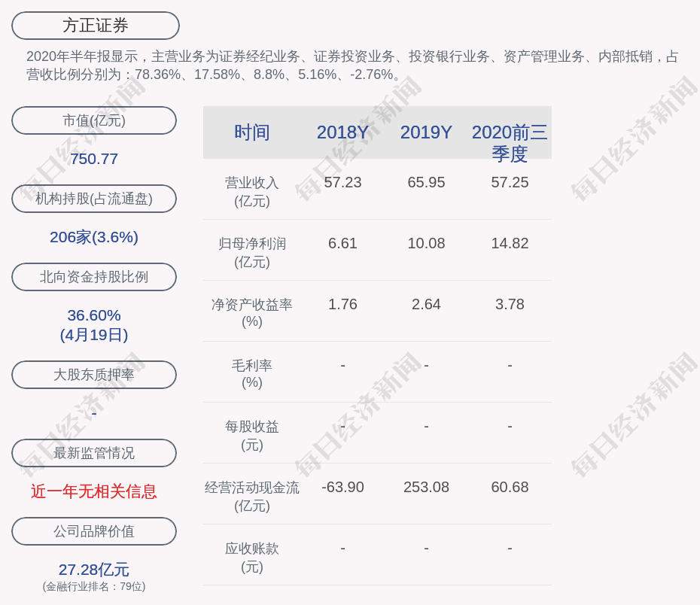Select the value 206家(3.6%)
The height and width of the screenshot is (605, 700).
pyautogui.click(x=94, y=237)
